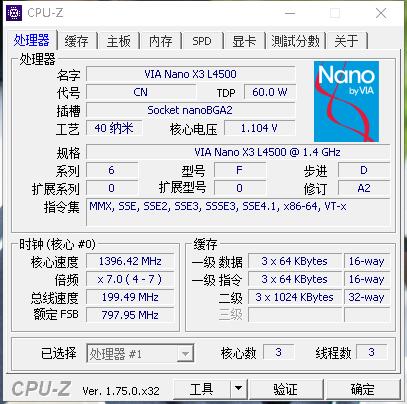The height and width of the screenshot is (404, 407).
Task: Select the SPD tab
Action: tap(202, 41)
